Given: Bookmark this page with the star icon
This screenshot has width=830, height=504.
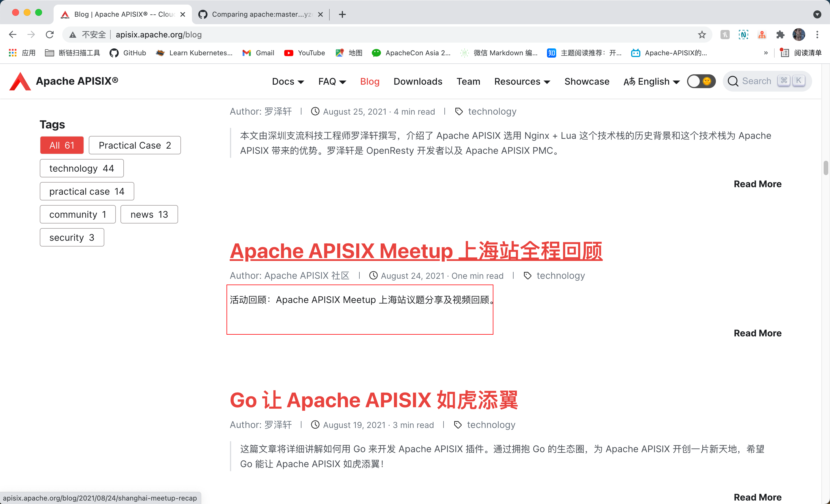Looking at the screenshot, I should [702, 34].
